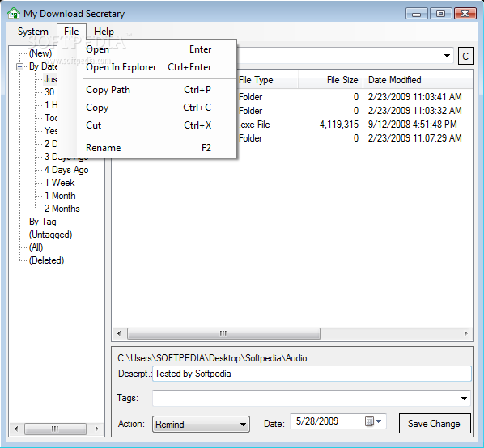Screen dimensions: 484x448
Task: Open the calendar picker icon beside Date
Action: click(373, 421)
